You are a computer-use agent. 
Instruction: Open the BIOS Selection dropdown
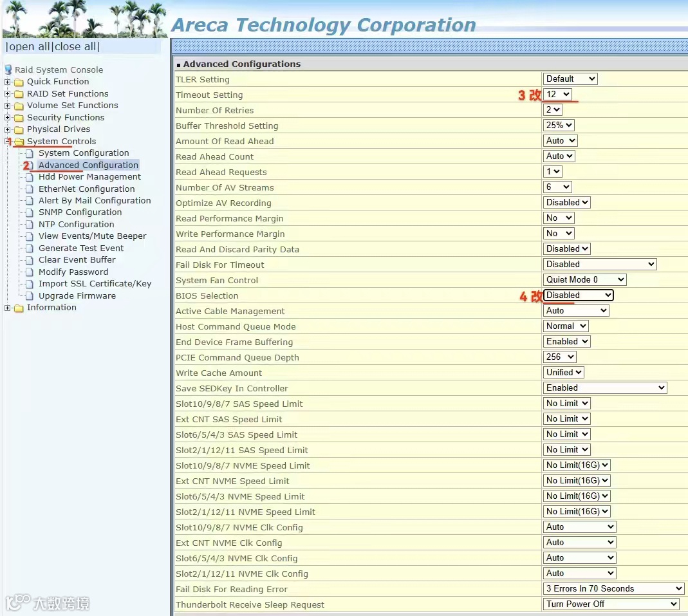tap(579, 295)
